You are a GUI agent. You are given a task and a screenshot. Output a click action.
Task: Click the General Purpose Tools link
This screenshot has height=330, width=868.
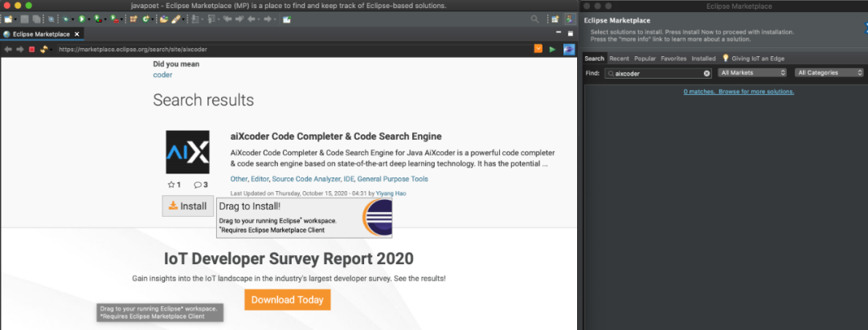392,179
